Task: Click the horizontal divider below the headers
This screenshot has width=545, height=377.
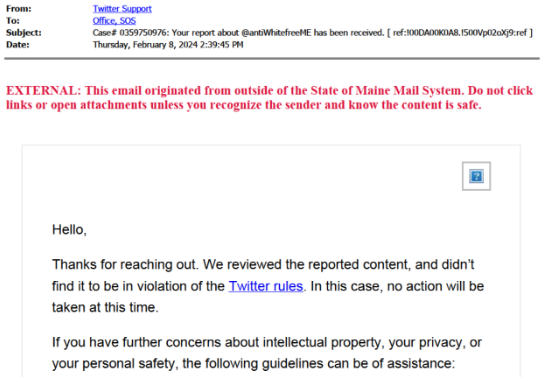Action: tap(272, 59)
